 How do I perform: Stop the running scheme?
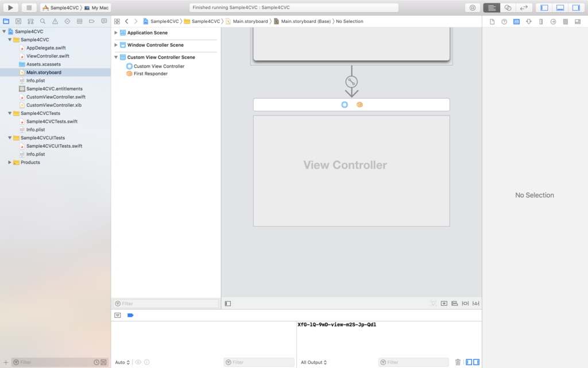pos(29,7)
